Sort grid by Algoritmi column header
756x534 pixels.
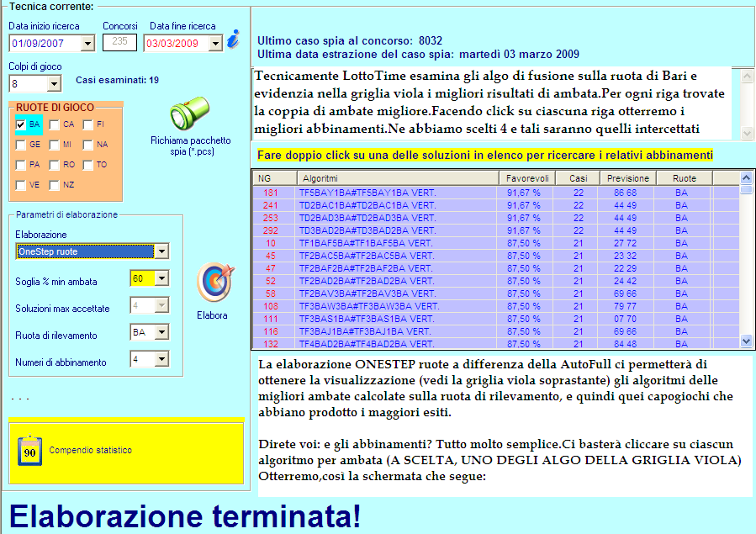pyautogui.click(x=397, y=179)
